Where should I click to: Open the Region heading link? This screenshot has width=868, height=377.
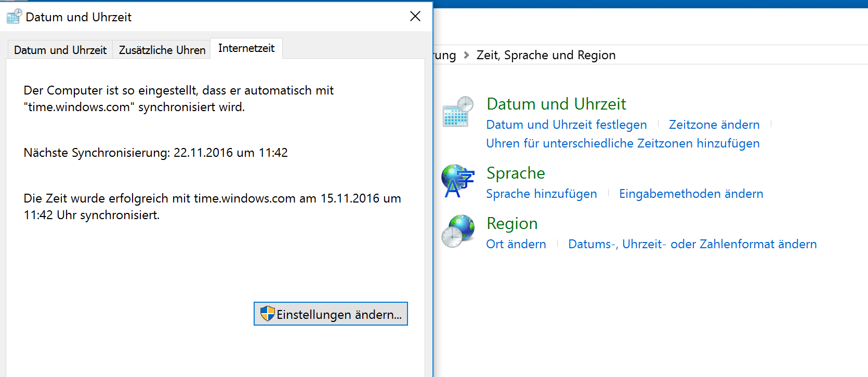[x=512, y=223]
